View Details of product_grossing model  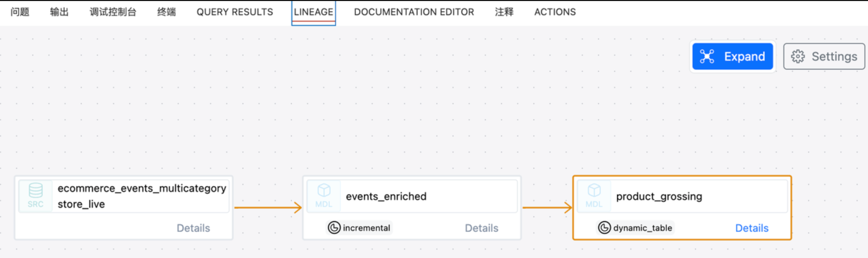coord(752,228)
